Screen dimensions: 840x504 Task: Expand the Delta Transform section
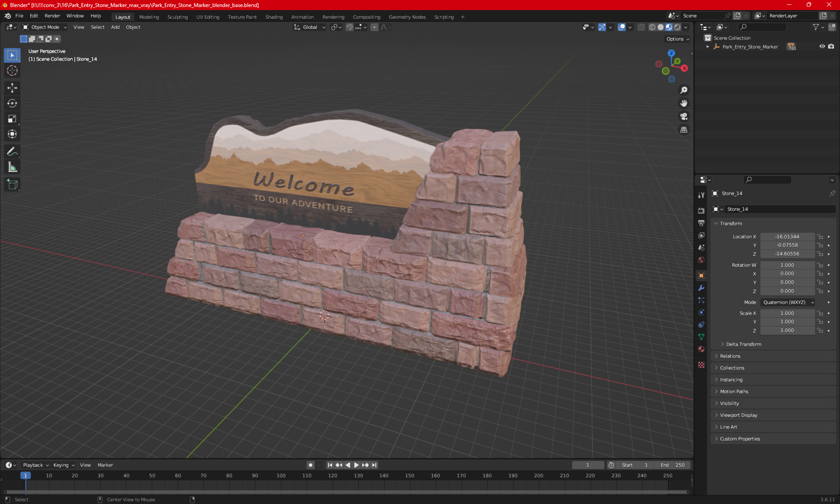[x=743, y=344]
